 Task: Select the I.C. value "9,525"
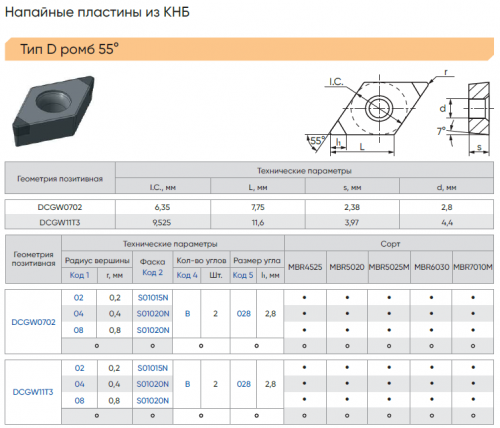[162, 222]
